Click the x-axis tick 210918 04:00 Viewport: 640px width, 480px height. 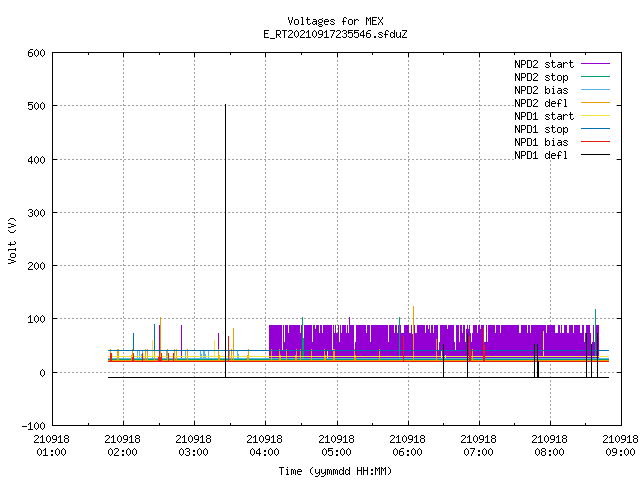(x=264, y=446)
